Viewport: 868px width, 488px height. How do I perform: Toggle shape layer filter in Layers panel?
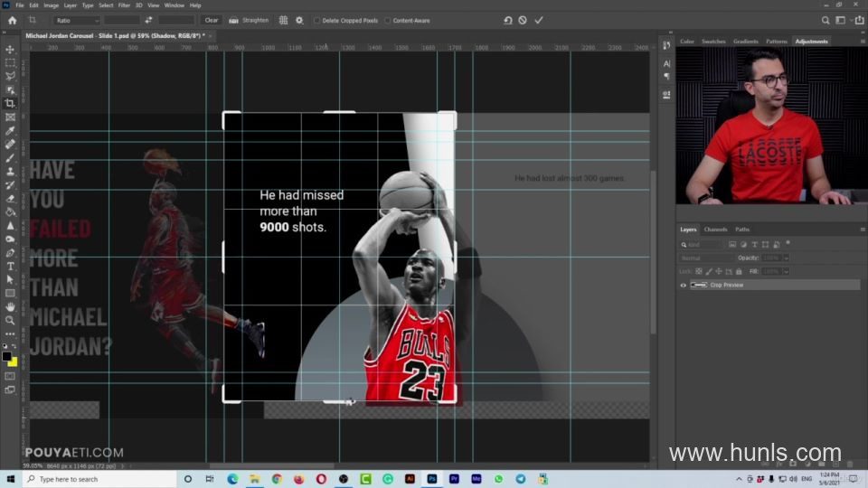click(766, 245)
